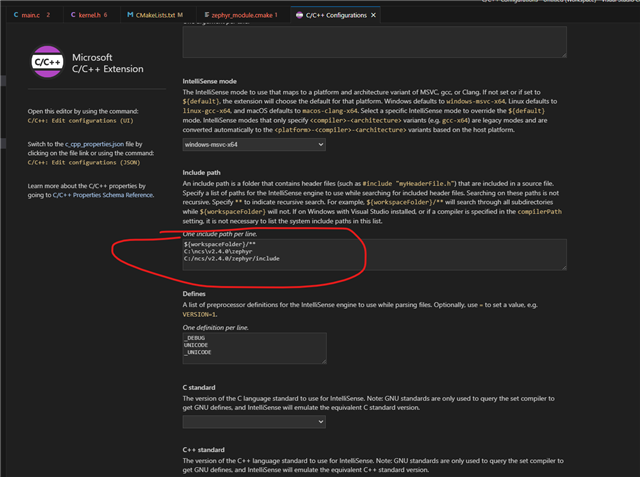
Task: Close the C/C++ Configurations tab
Action: 373,15
